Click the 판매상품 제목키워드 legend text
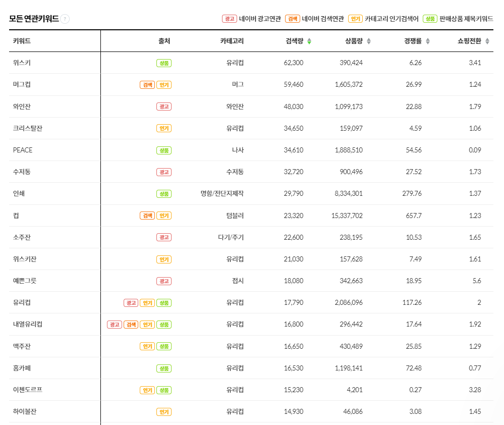The image size is (504, 425). tap(466, 19)
